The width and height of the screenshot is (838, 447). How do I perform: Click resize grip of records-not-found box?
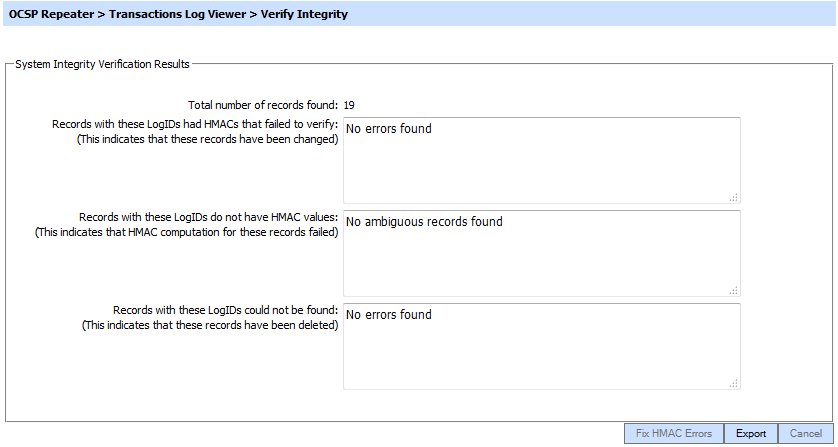[x=733, y=382]
